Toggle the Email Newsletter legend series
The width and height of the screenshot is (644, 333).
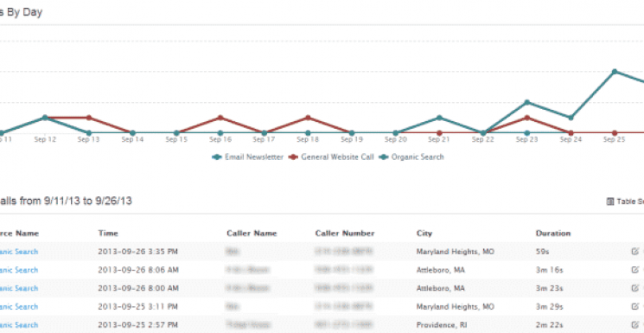(x=248, y=157)
